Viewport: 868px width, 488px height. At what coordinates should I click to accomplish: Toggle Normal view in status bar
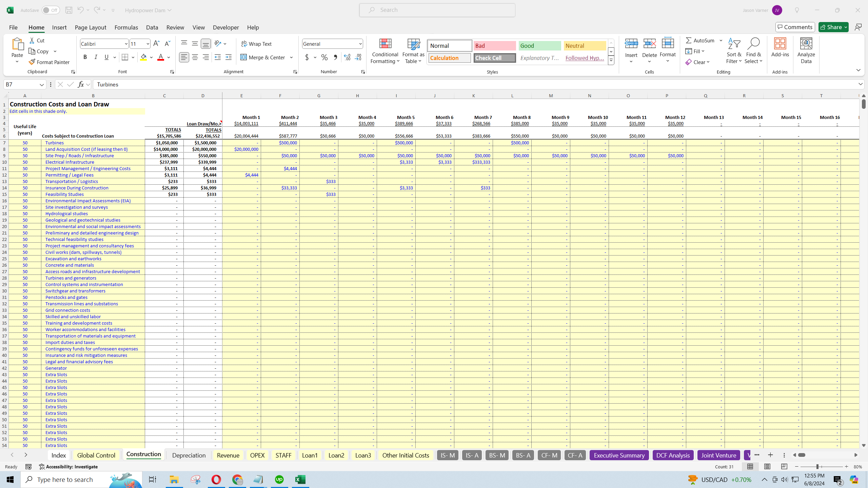[x=750, y=467]
